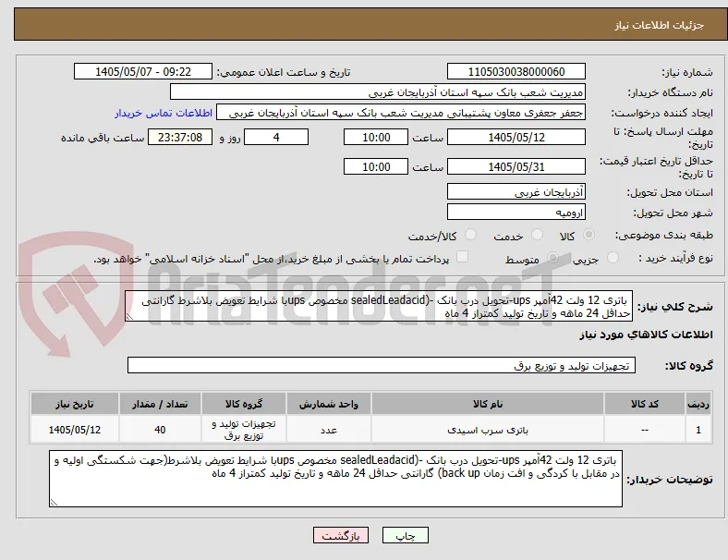Click the remaining time 23:37:08 field

tap(180, 137)
